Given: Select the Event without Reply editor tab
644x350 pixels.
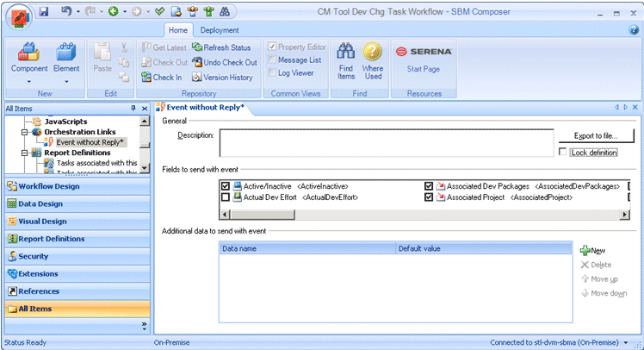Looking at the screenshot, I should (x=204, y=107).
